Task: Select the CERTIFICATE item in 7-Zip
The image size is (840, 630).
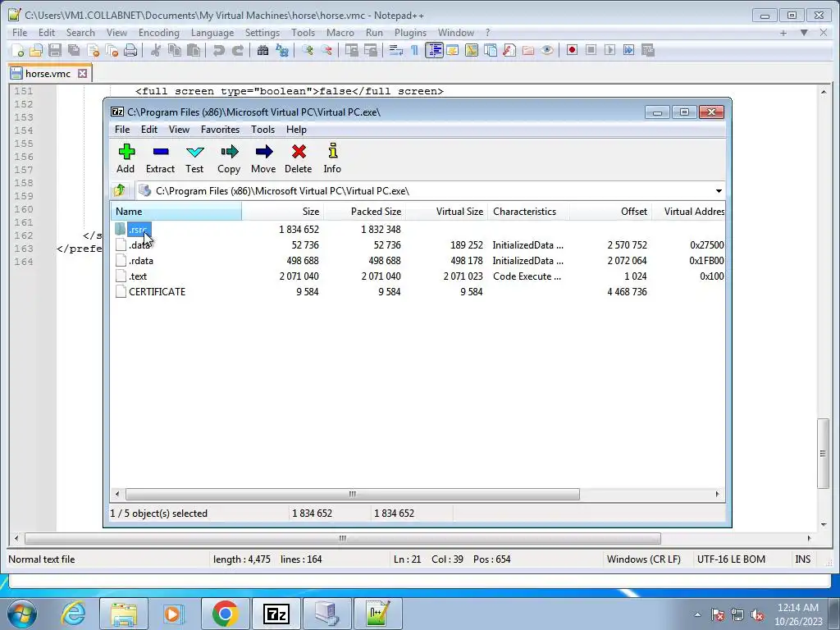Action: pyautogui.click(x=157, y=291)
